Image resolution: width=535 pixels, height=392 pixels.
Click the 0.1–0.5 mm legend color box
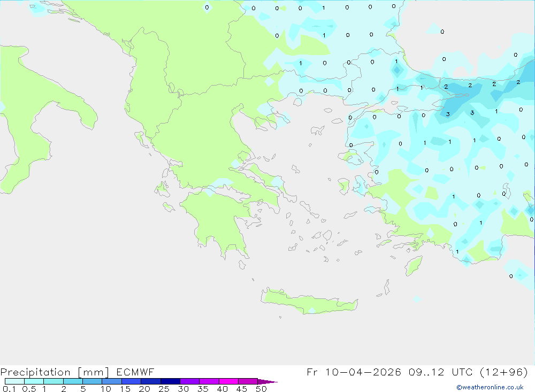(14, 381)
